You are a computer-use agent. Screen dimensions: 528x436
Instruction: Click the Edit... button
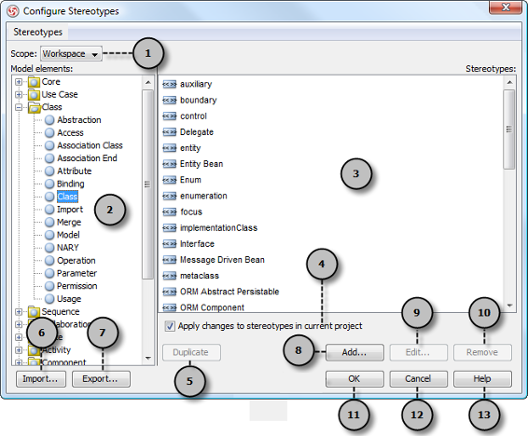[x=418, y=353]
